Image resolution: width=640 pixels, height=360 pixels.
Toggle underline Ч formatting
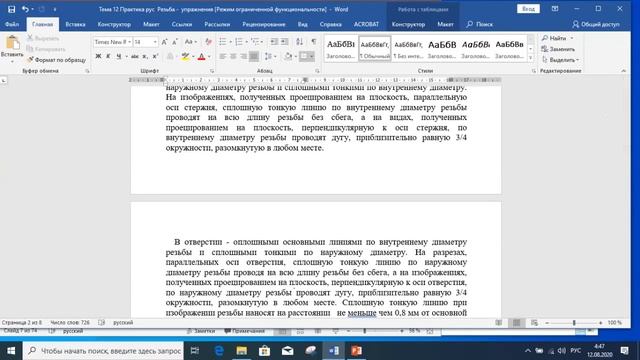[119, 56]
